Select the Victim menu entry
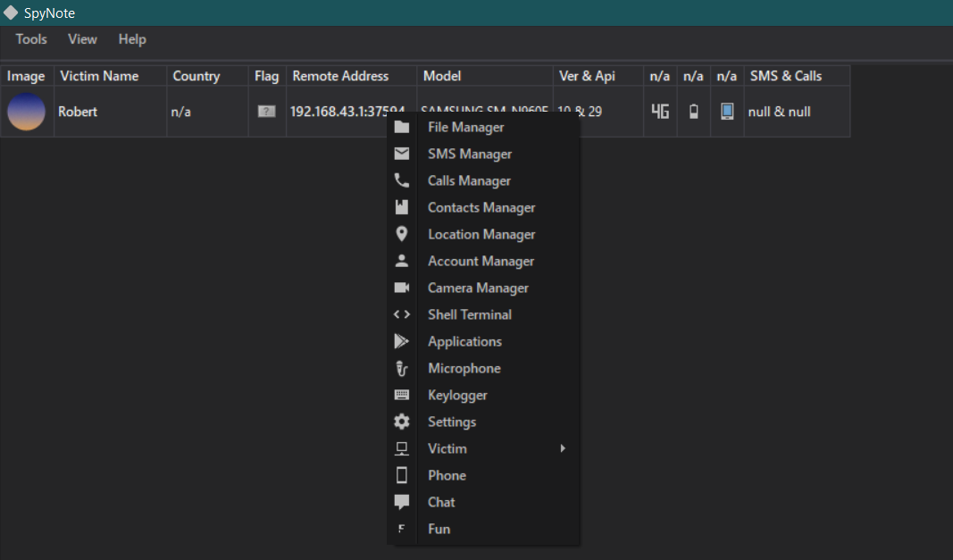 [484, 448]
